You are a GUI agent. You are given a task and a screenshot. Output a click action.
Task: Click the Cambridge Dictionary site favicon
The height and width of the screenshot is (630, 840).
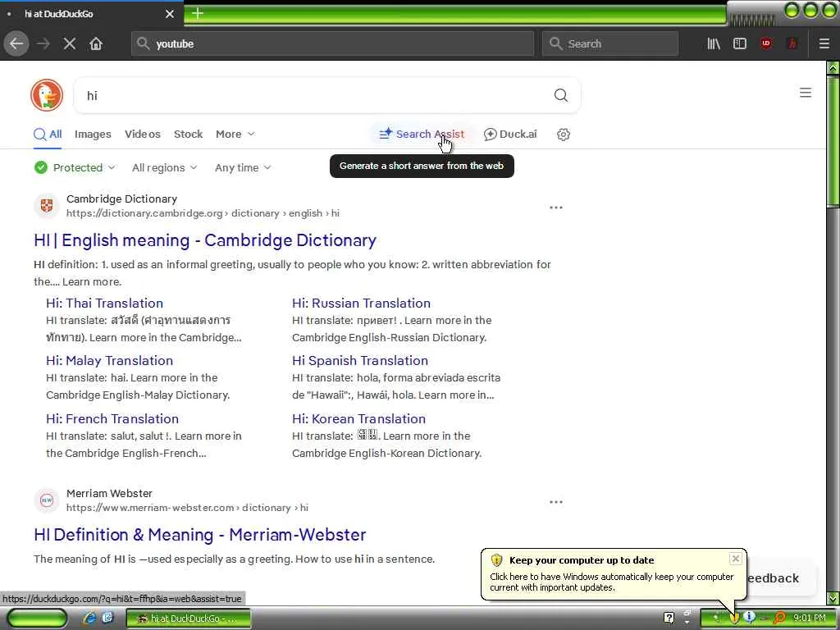(x=47, y=206)
